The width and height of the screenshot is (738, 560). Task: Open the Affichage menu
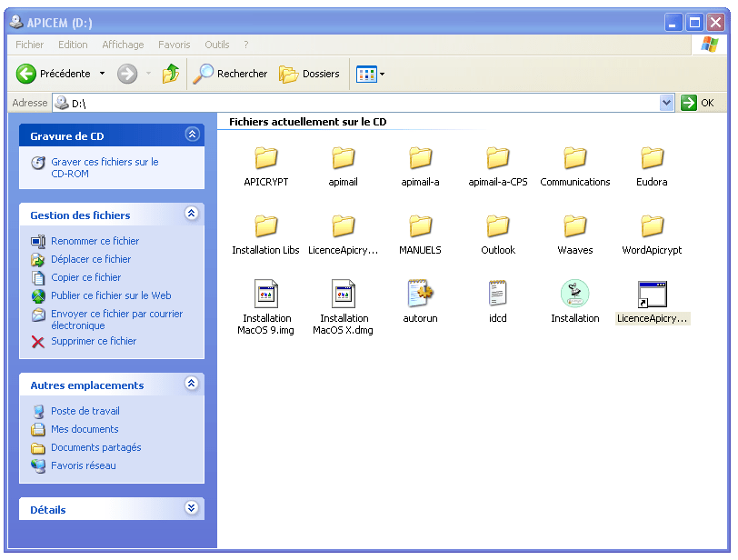pos(123,45)
